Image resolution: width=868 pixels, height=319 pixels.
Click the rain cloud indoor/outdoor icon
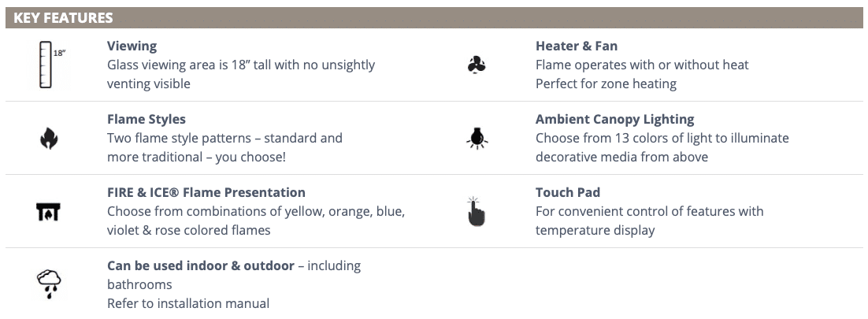coord(49,284)
